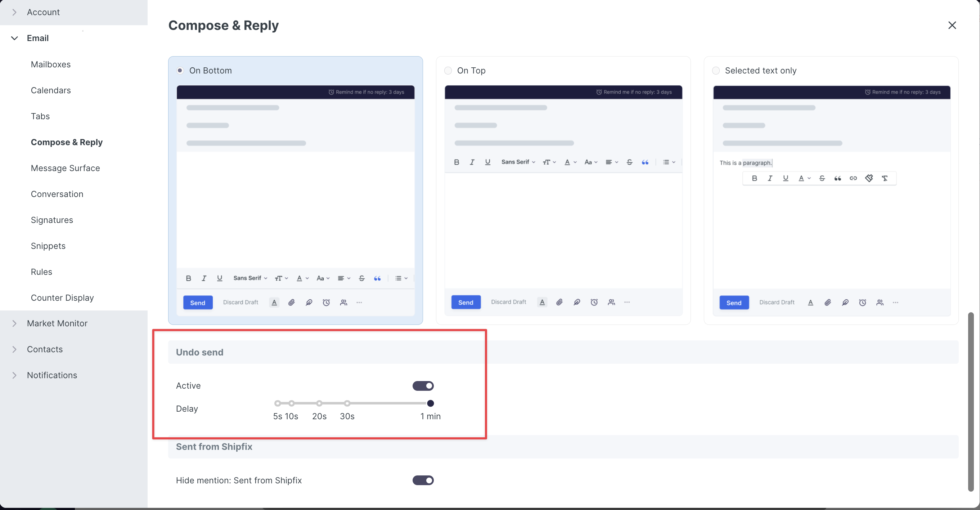Disable Hide mention: Sent from Shipfix
Image resolution: width=980 pixels, height=510 pixels.
(x=423, y=480)
